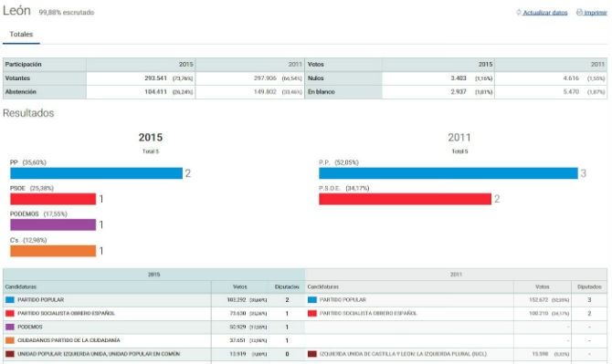Click the 'Votantes' row label
The image size is (612, 364).
17,78
